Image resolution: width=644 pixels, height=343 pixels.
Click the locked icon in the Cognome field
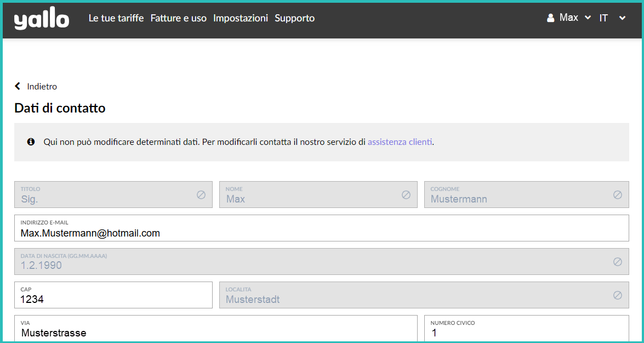pyautogui.click(x=618, y=195)
